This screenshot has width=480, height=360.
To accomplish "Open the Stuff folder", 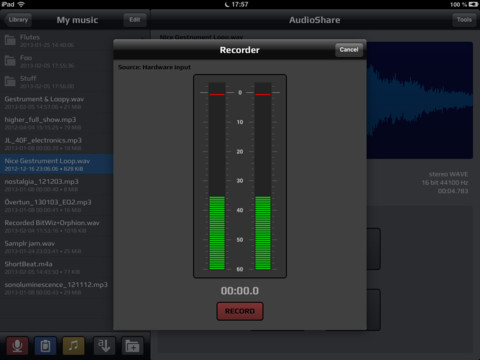I will (x=57, y=82).
